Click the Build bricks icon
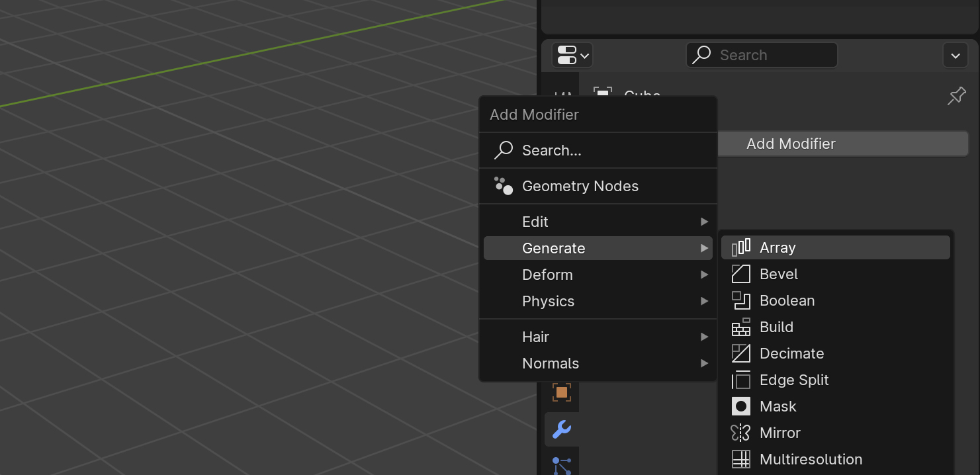 (740, 327)
